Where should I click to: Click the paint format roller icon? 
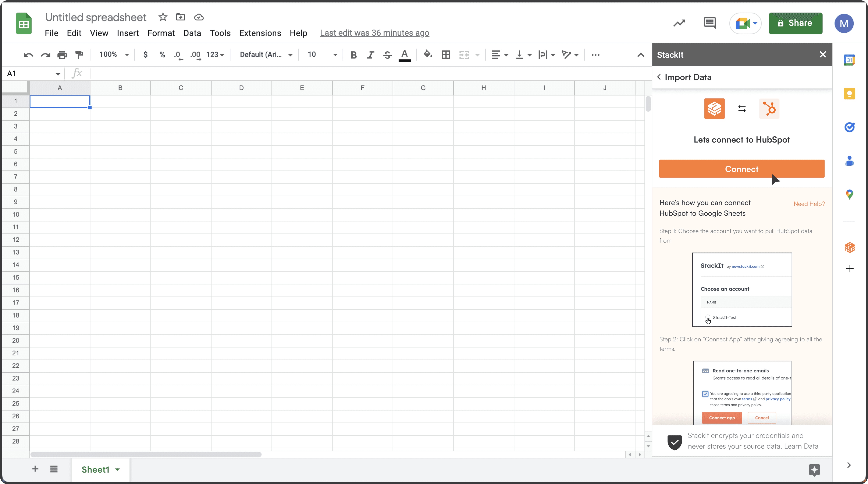coord(79,55)
